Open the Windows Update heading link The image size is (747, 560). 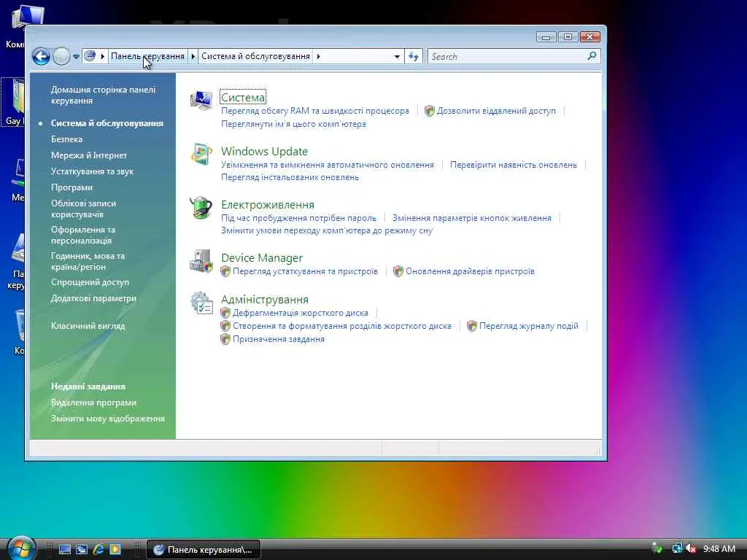[x=264, y=152]
